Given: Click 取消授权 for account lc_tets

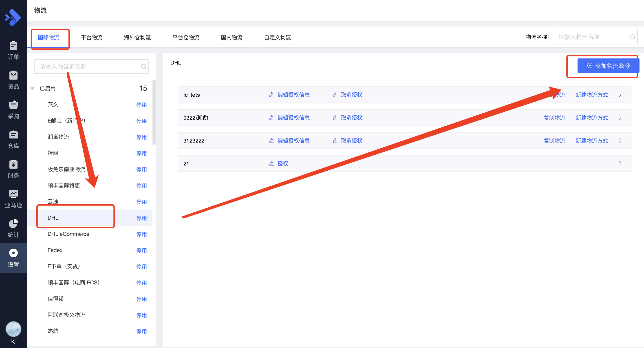Looking at the screenshot, I should click(x=351, y=95).
